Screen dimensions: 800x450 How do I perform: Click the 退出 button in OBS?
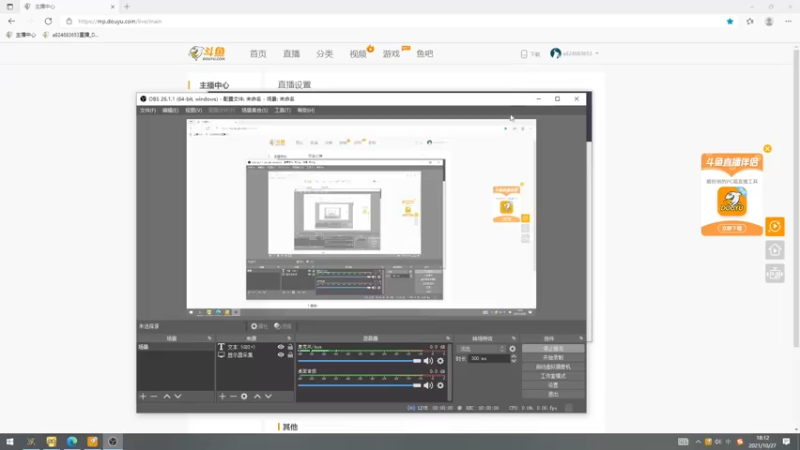553,394
